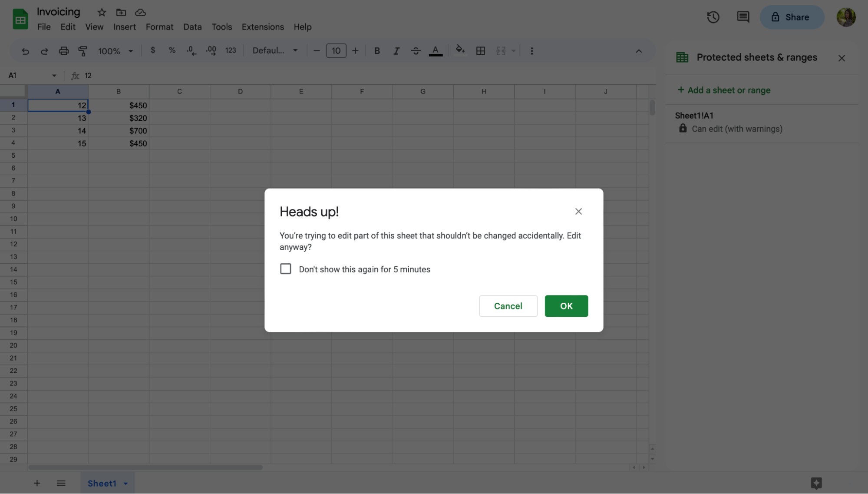Open the merge cells dropdown arrow
The image size is (868, 494).
pyautogui.click(x=514, y=51)
